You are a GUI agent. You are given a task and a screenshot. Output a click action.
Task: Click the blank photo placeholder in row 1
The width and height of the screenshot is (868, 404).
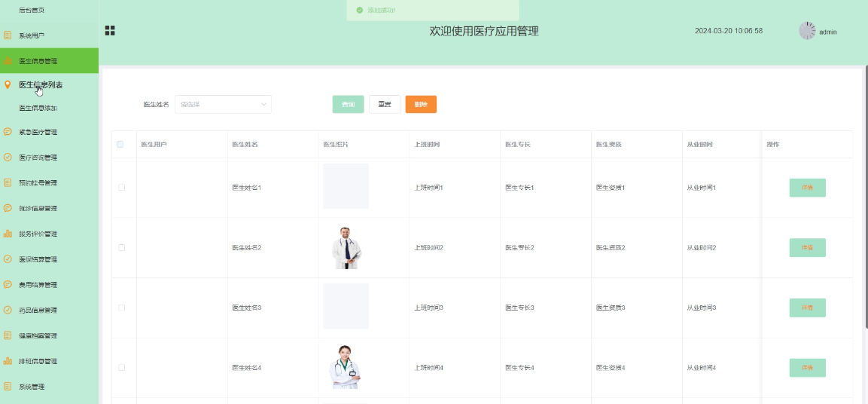(346, 186)
